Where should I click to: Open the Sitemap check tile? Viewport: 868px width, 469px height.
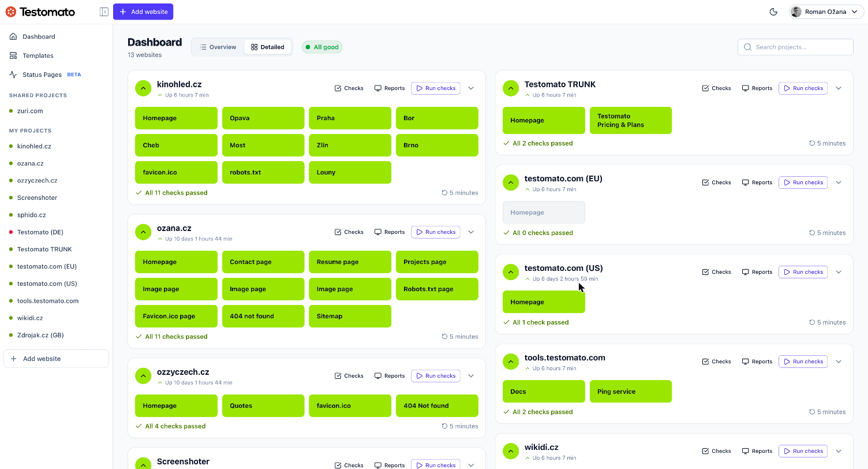tap(350, 316)
